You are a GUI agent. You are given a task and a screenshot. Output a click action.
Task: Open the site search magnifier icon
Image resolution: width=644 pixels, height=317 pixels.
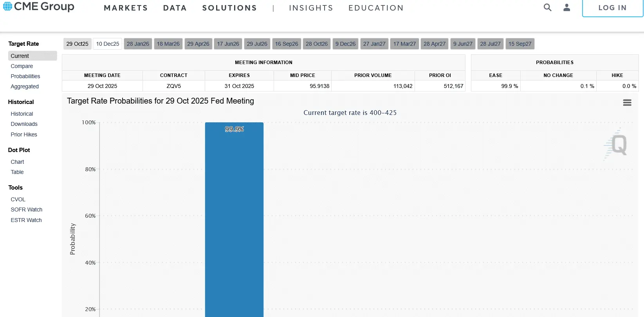pyautogui.click(x=547, y=7)
